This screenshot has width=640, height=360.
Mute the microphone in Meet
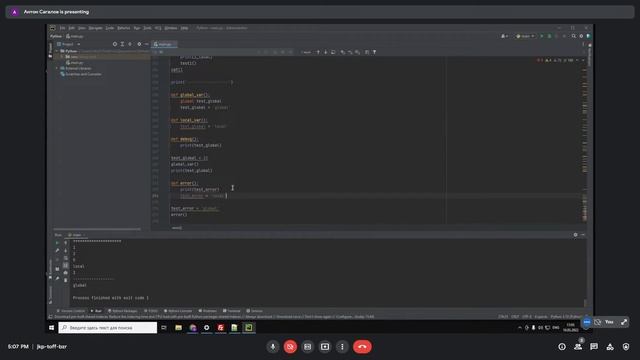[273, 347]
